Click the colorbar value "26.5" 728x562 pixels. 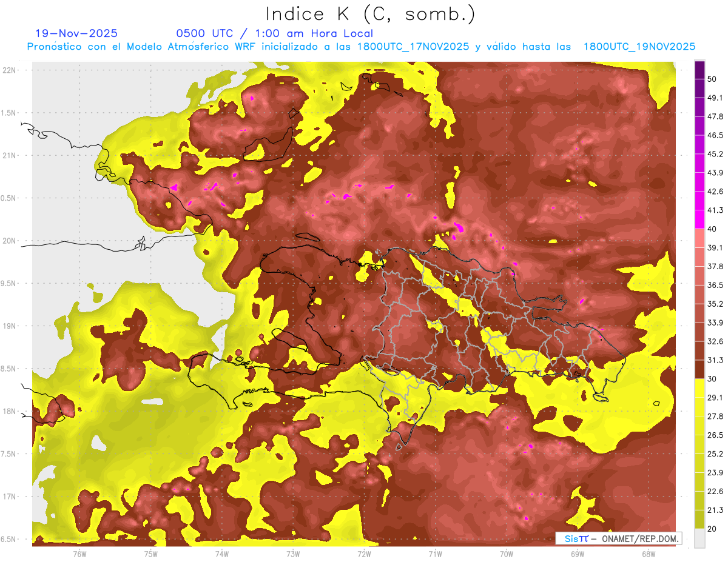tap(715, 435)
